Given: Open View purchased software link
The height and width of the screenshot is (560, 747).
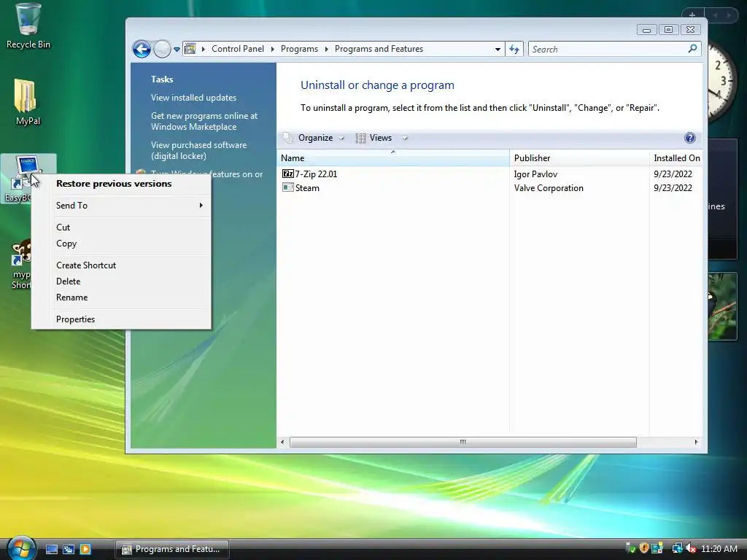Looking at the screenshot, I should (198, 150).
